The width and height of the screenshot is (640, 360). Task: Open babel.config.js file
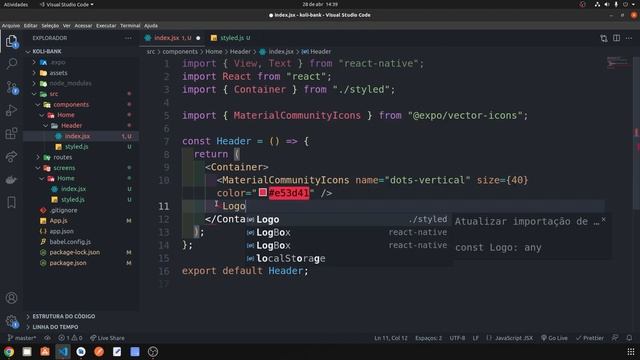pyautogui.click(x=70, y=242)
